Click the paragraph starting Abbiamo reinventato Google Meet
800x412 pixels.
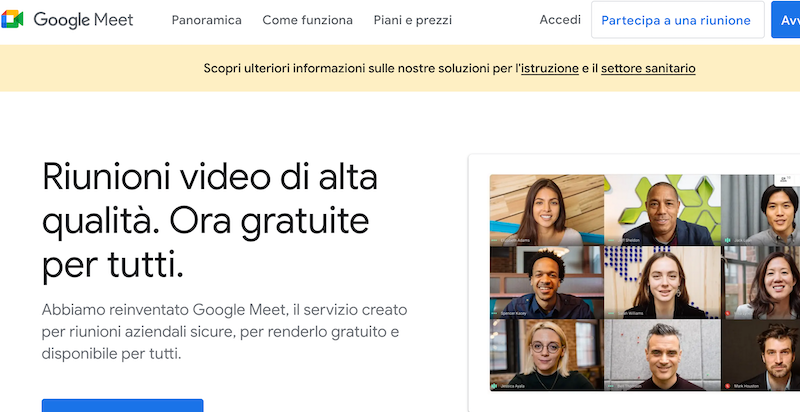click(224, 331)
